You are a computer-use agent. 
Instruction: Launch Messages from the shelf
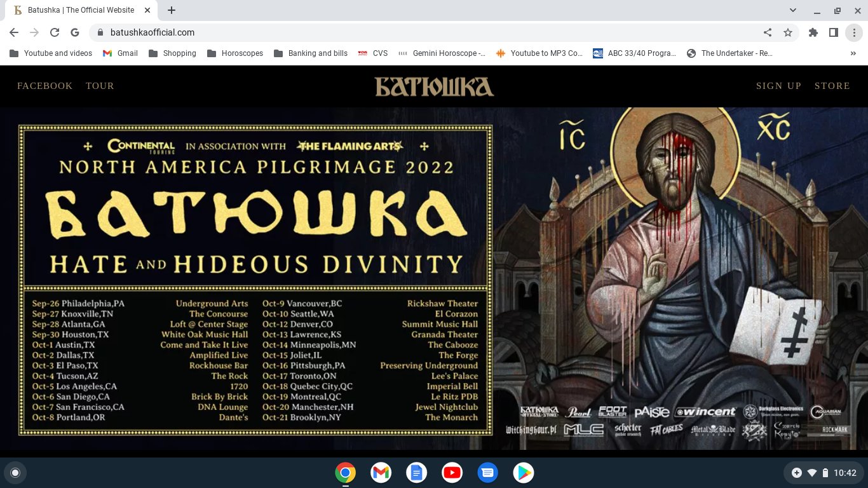[488, 473]
